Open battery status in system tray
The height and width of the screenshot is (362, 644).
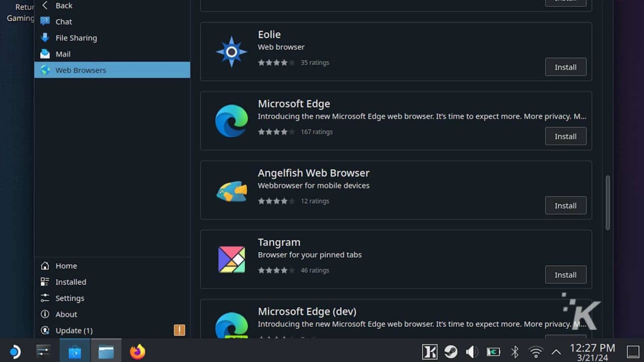point(493,352)
